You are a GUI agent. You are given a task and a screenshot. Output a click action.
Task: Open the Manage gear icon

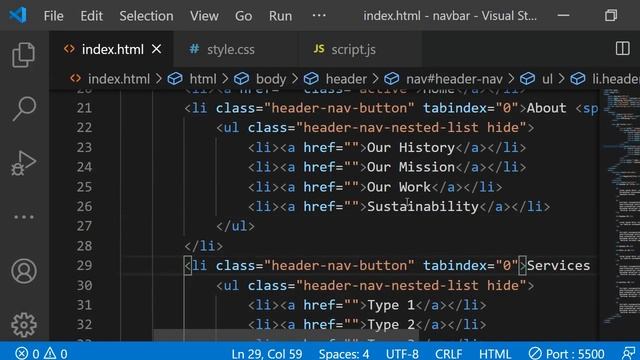24,325
